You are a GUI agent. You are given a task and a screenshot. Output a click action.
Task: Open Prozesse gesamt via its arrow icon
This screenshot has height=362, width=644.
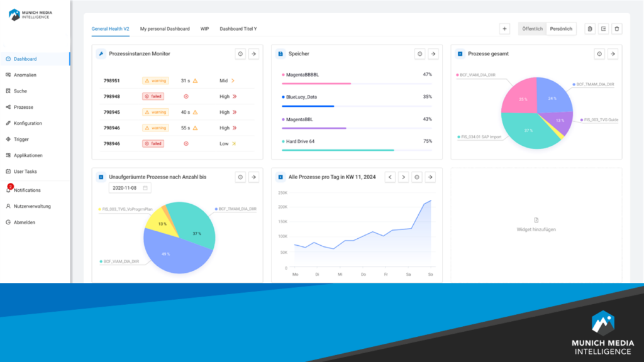[x=613, y=53]
